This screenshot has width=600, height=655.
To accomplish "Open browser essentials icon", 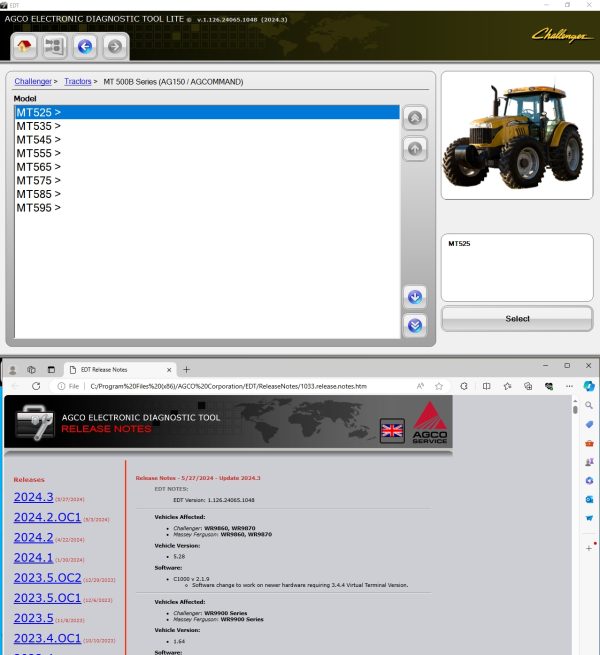I will pyautogui.click(x=549, y=386).
